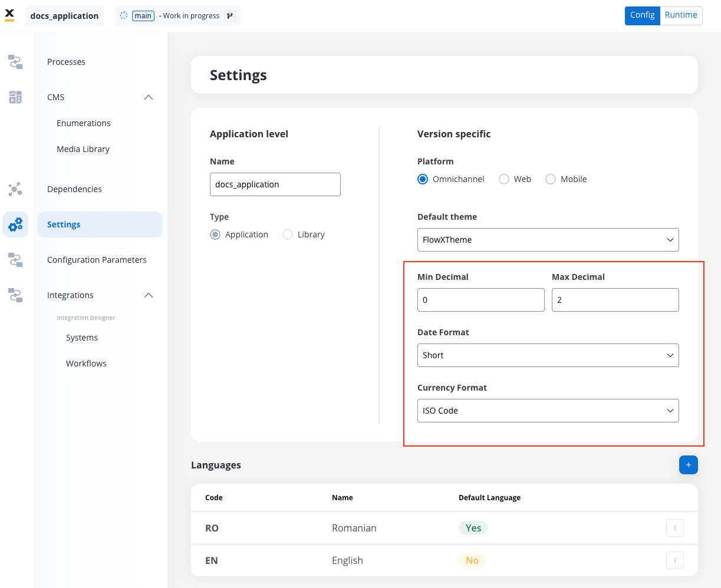Click the Romanian language name

coord(354,528)
